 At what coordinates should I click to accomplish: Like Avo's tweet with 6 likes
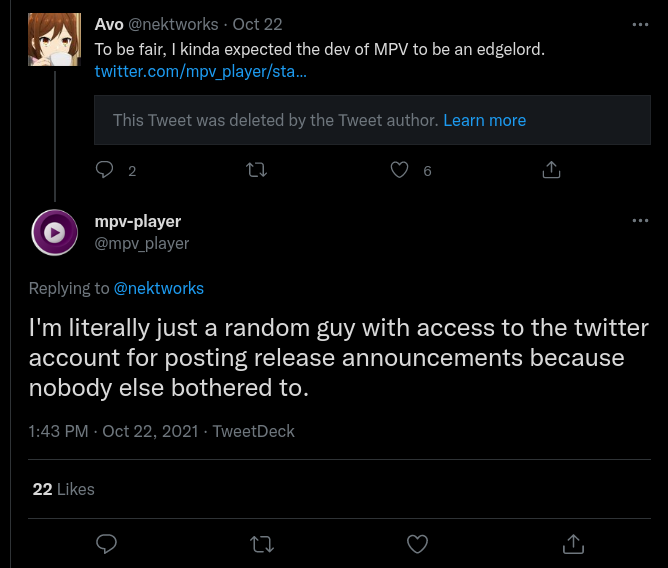point(400,170)
